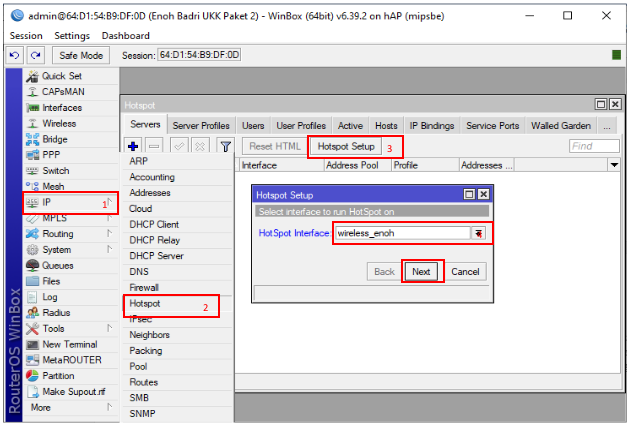This screenshot has height=426, width=630.
Task: Click the Session address field
Action: [200, 55]
